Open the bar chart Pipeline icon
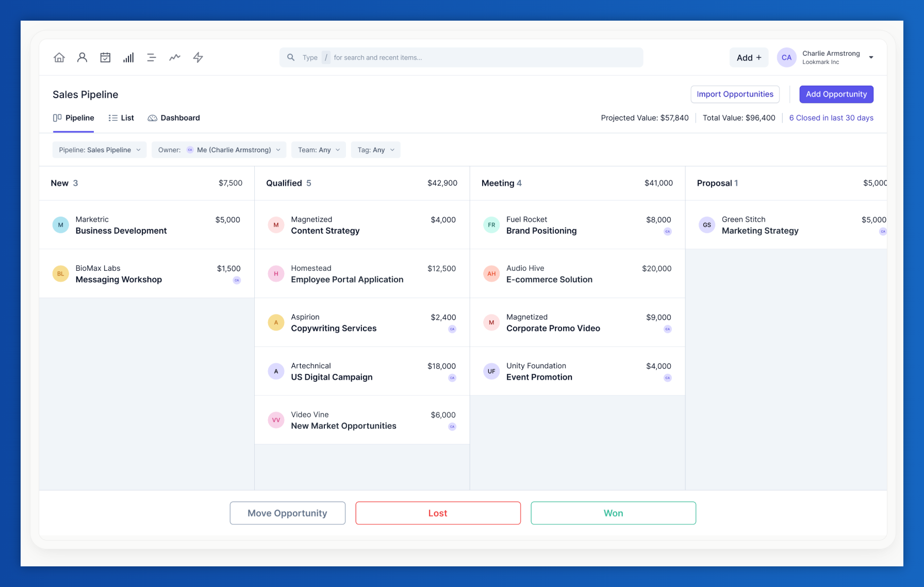924x587 pixels. 128,57
